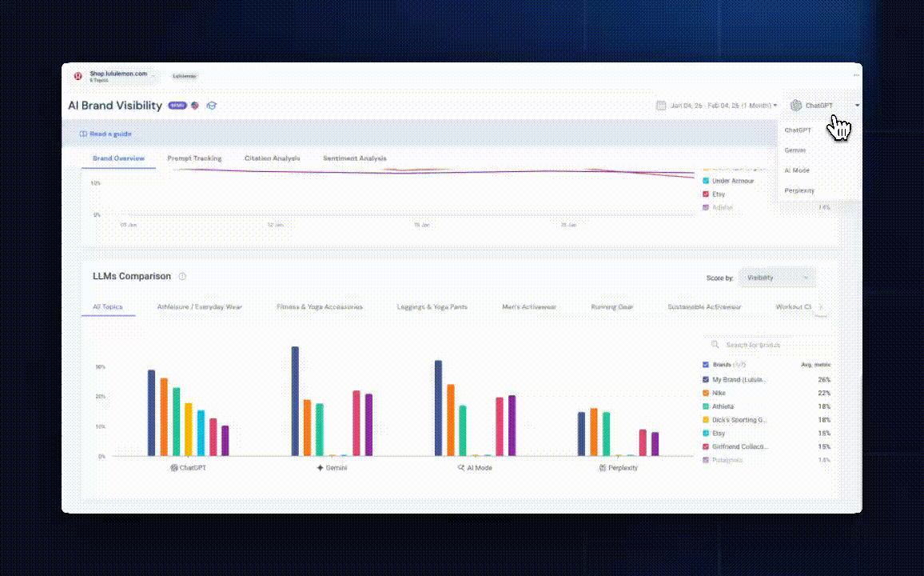Select the Running Gear topic
Image resolution: width=924 pixels, height=576 pixels.
(x=612, y=307)
